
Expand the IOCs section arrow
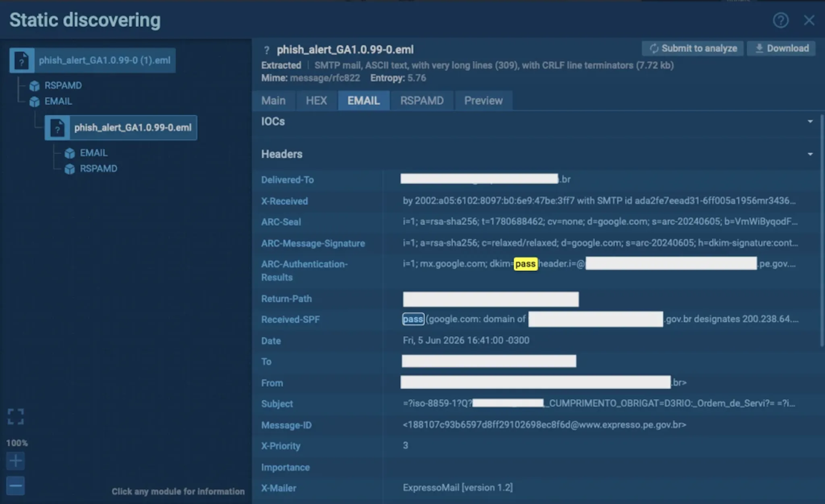click(810, 121)
